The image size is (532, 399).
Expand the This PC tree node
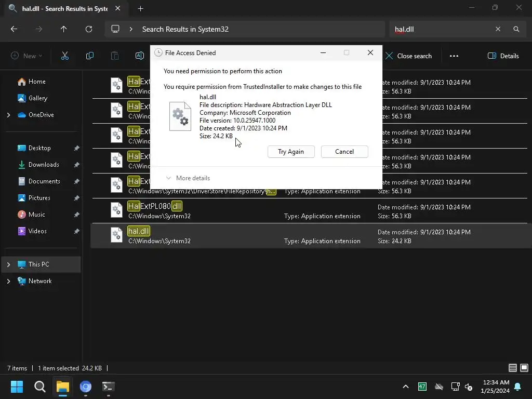(x=8, y=264)
